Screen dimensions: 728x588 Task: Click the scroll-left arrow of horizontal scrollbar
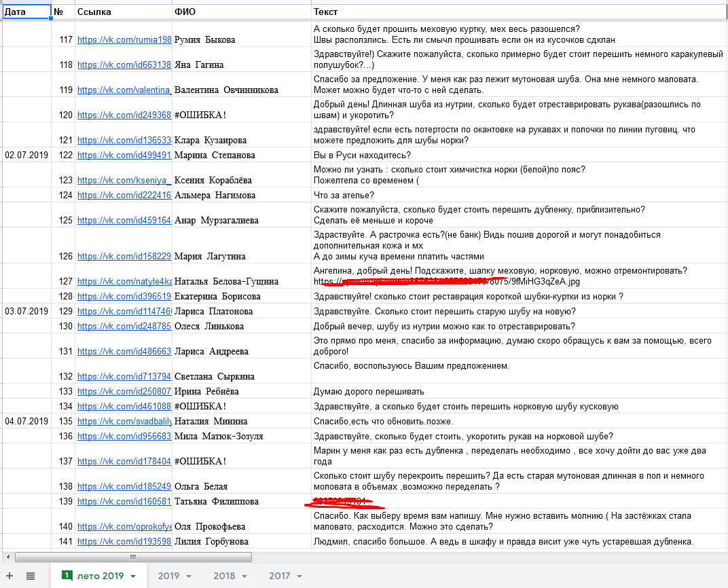coord(7,557)
